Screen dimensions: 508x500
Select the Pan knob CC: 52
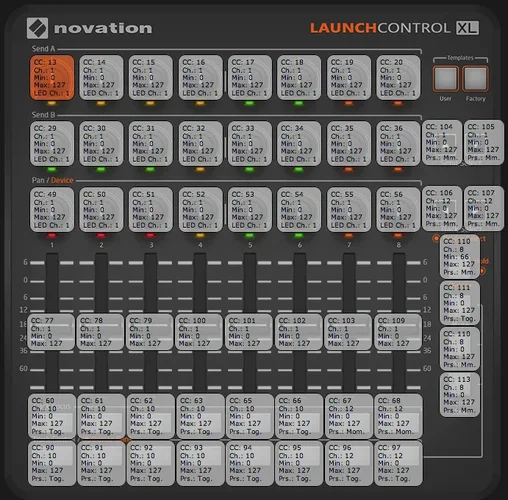click(x=200, y=209)
